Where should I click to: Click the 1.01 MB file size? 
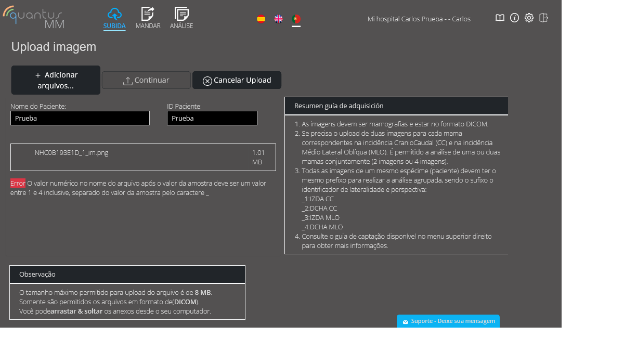pos(258,157)
